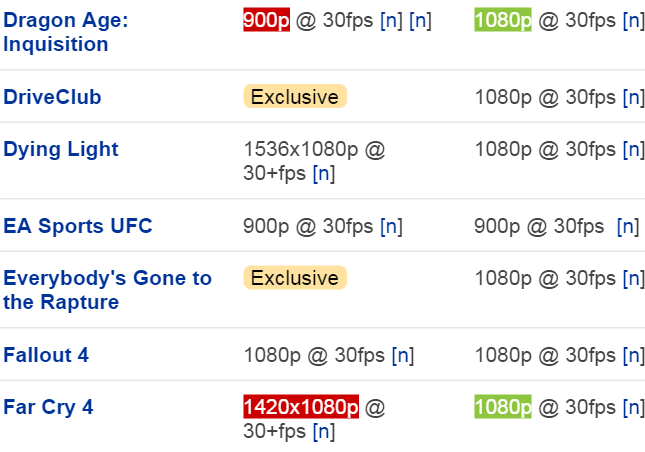Viewport: 645px width, 452px height.
Task: Click the footnote under Far Cry 4's 1420x1080p entry
Action: pyautogui.click(x=323, y=432)
